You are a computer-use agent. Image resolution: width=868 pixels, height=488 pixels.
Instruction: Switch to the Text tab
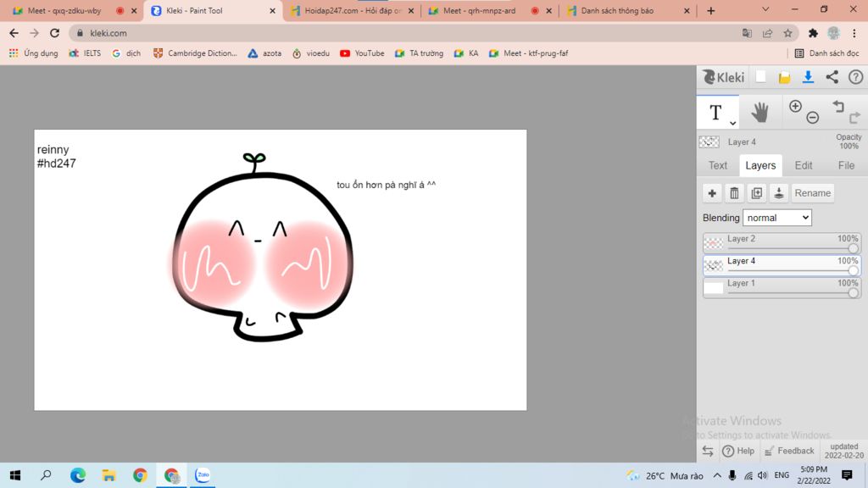(x=717, y=165)
